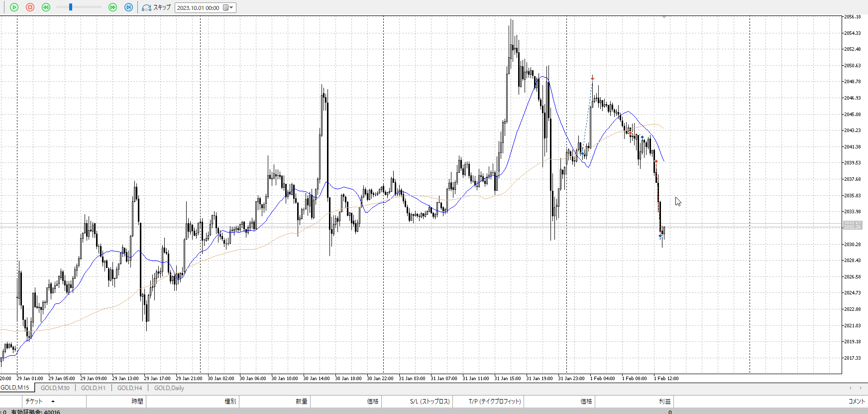Click the スキップ (skip) button
Screen dimensions: 868x414
[x=156, y=7]
